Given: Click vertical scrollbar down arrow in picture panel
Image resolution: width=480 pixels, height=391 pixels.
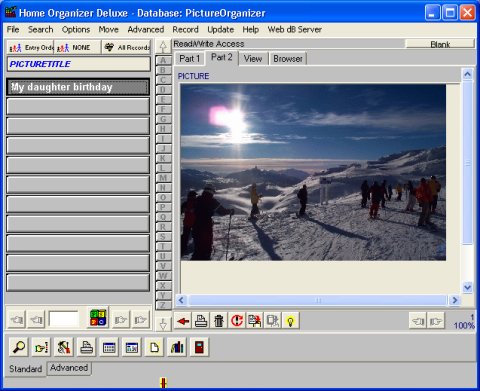Looking at the screenshot, I should [468, 287].
